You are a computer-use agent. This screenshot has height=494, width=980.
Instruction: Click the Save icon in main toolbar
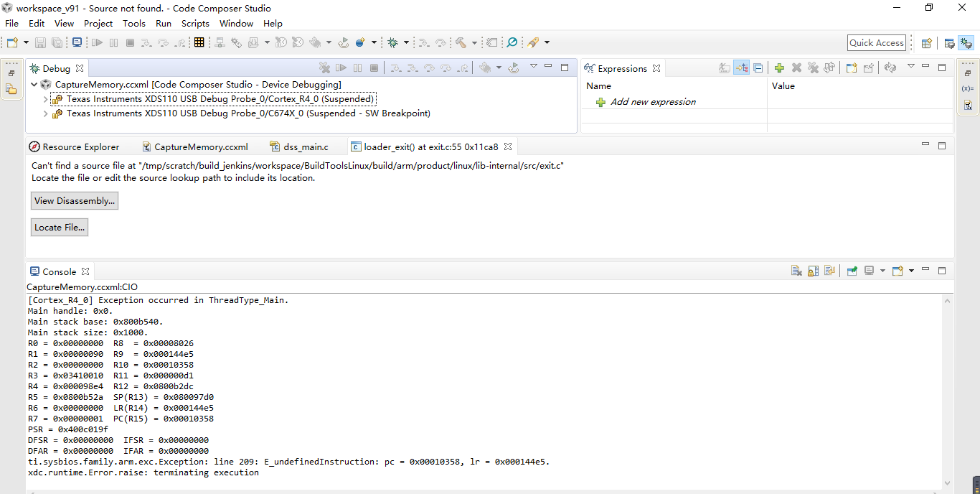tap(40, 42)
